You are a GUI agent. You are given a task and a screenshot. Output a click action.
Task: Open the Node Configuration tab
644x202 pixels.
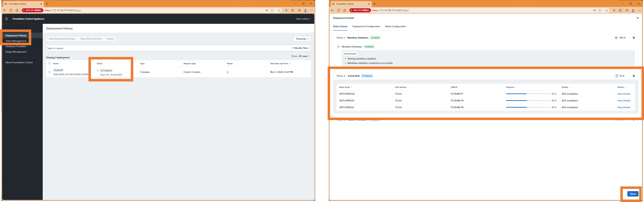click(395, 26)
